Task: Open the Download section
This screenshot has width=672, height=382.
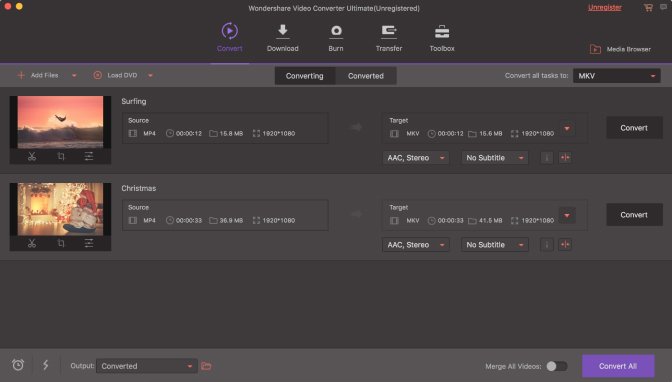Action: (x=282, y=38)
